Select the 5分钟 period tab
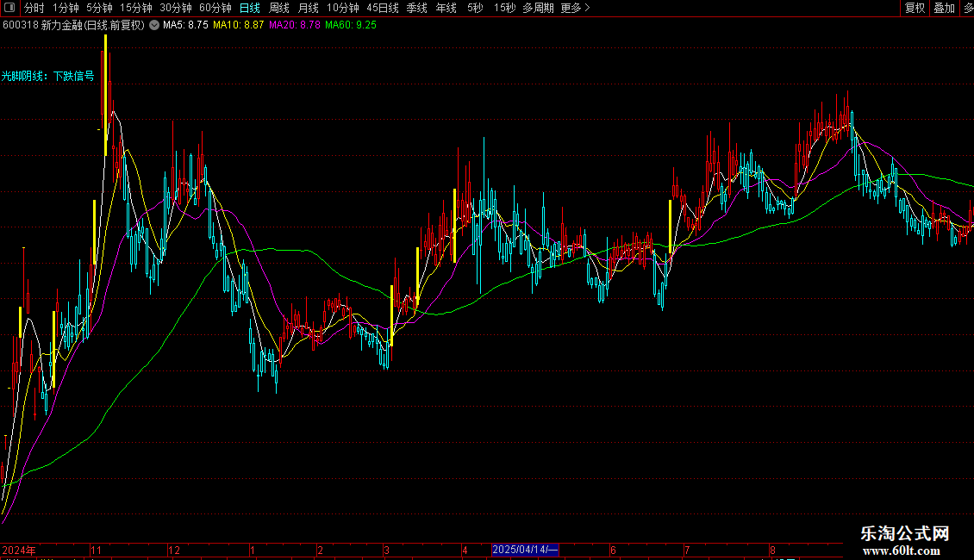The image size is (974, 560). click(x=99, y=8)
